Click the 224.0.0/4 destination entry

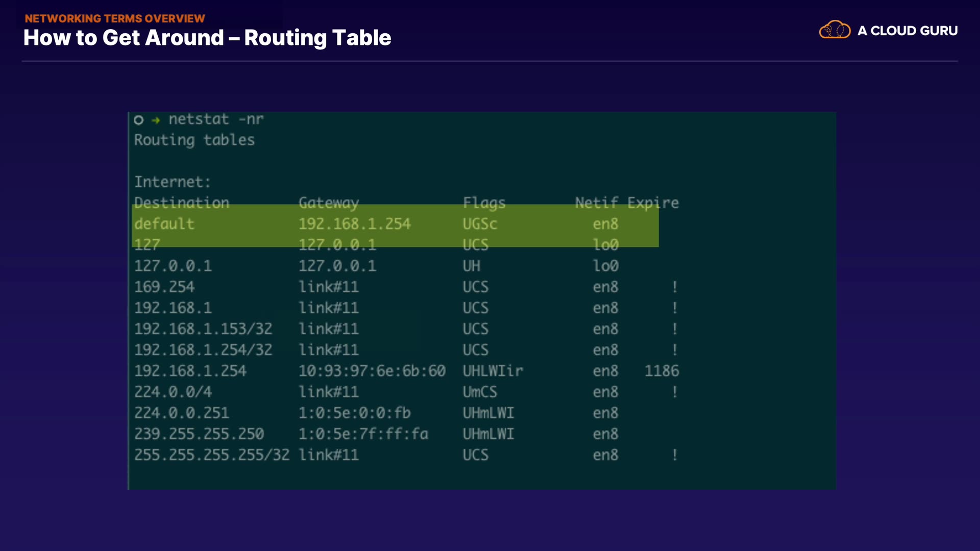(173, 392)
